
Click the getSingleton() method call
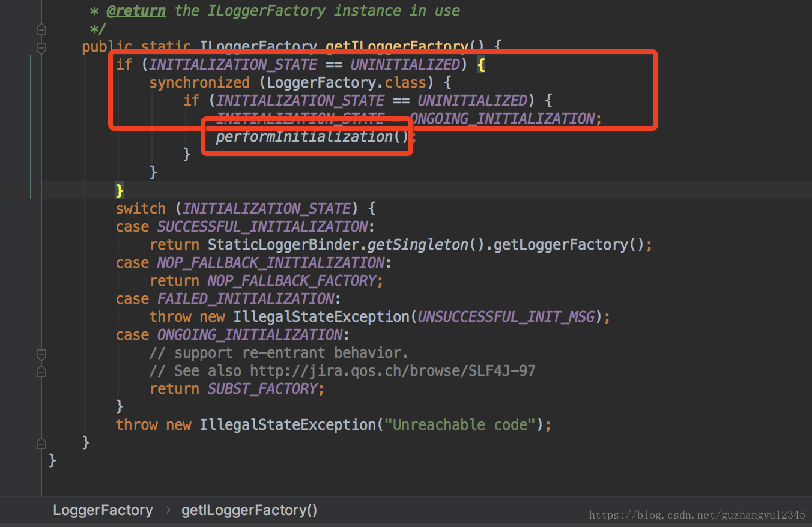tap(426, 245)
